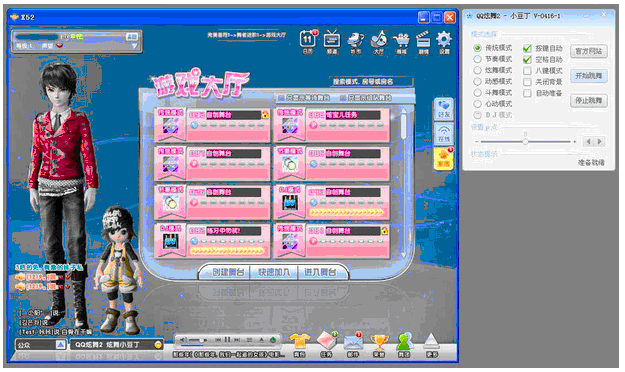
Task: Enable the 关闭背景 checkbox
Action: click(527, 82)
